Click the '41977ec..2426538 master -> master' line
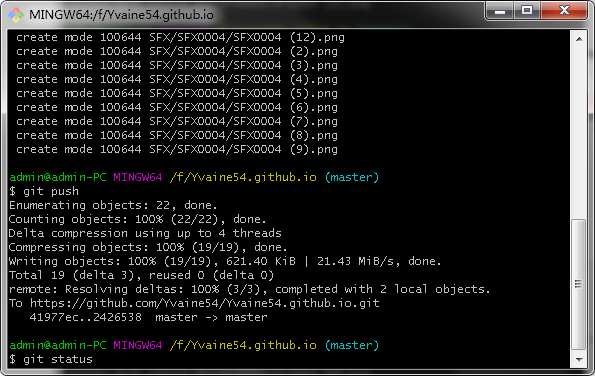The width and height of the screenshot is (595, 376). point(148,317)
